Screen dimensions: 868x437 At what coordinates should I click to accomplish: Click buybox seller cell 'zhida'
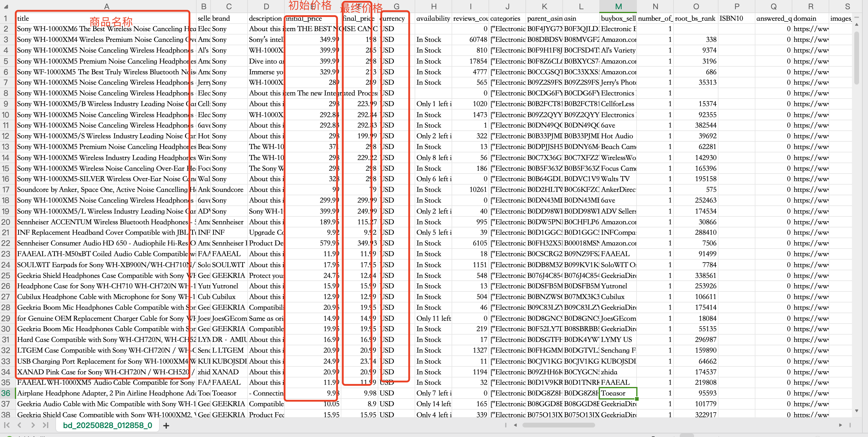coord(618,372)
